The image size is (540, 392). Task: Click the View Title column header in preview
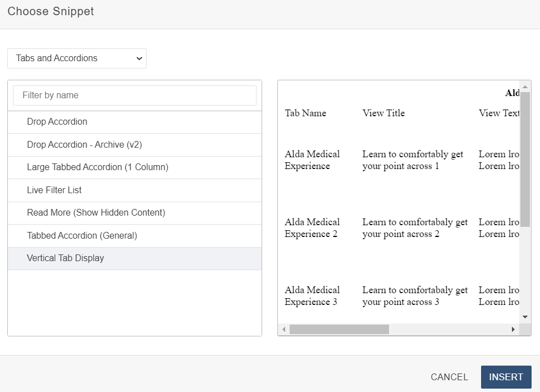coord(383,113)
